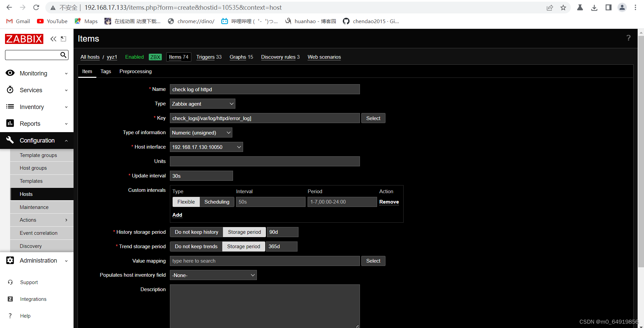644x328 pixels.
Task: Open Populates host inventory field dropdown
Action: (x=213, y=275)
